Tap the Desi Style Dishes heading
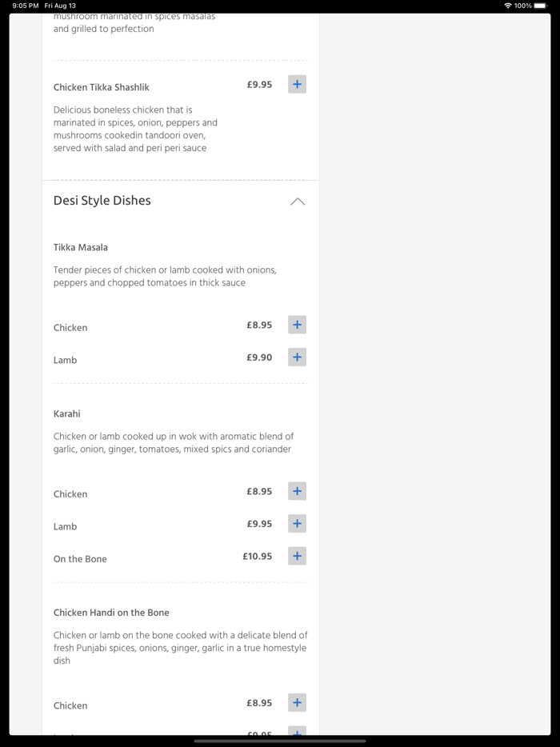This screenshot has width=560, height=747. (102, 201)
